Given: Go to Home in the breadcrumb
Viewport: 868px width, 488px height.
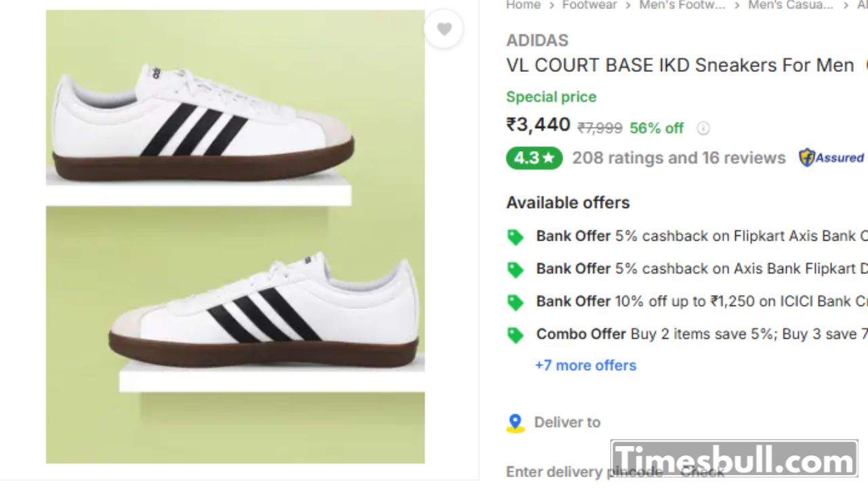Looking at the screenshot, I should [523, 5].
